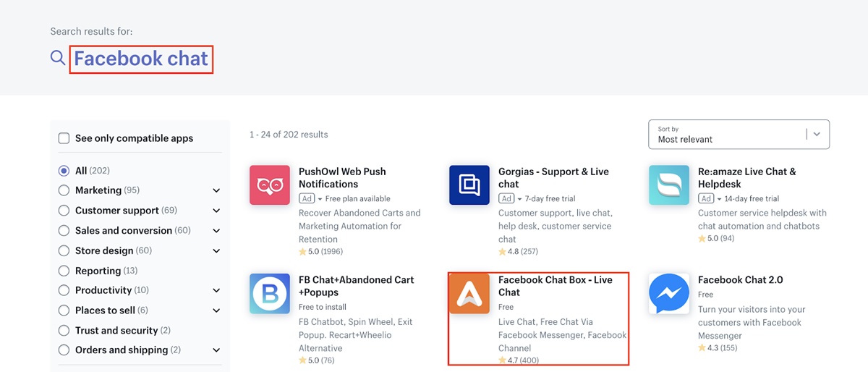Viewport: 868px width, 372px height.
Task: Expand the Store design category chevron
Action: coord(216,250)
